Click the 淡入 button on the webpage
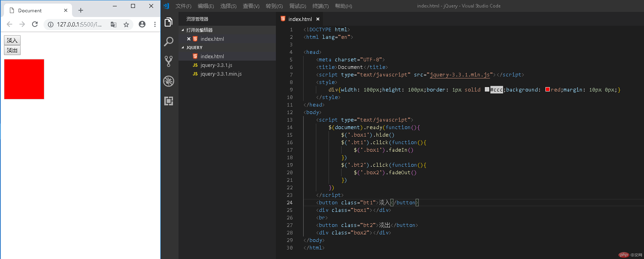 pos(12,40)
